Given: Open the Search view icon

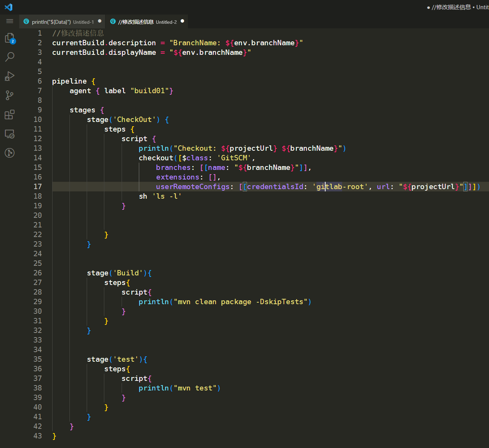Looking at the screenshot, I should pos(10,57).
